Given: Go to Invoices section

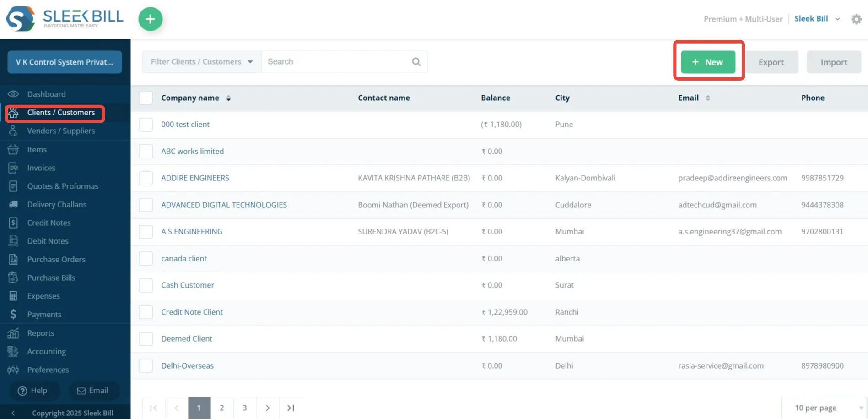Looking at the screenshot, I should coord(41,168).
